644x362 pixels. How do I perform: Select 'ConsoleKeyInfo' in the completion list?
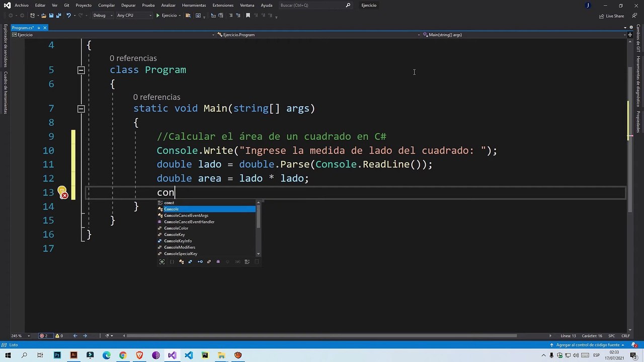click(206, 241)
